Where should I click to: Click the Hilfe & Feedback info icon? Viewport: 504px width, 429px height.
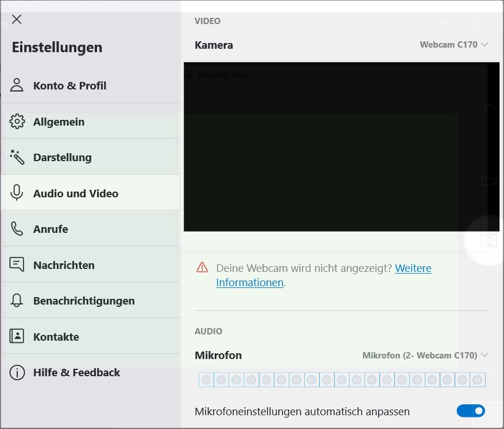17,372
